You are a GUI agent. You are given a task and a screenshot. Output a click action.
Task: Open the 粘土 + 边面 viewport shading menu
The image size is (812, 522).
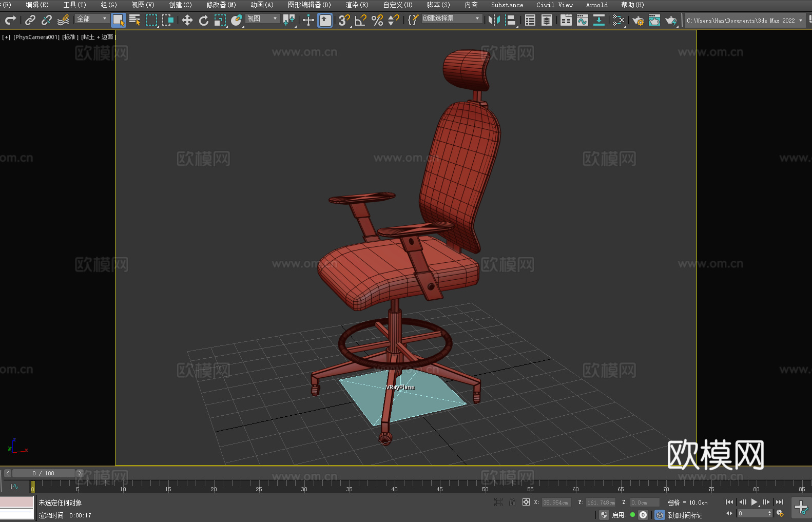[x=98, y=37]
